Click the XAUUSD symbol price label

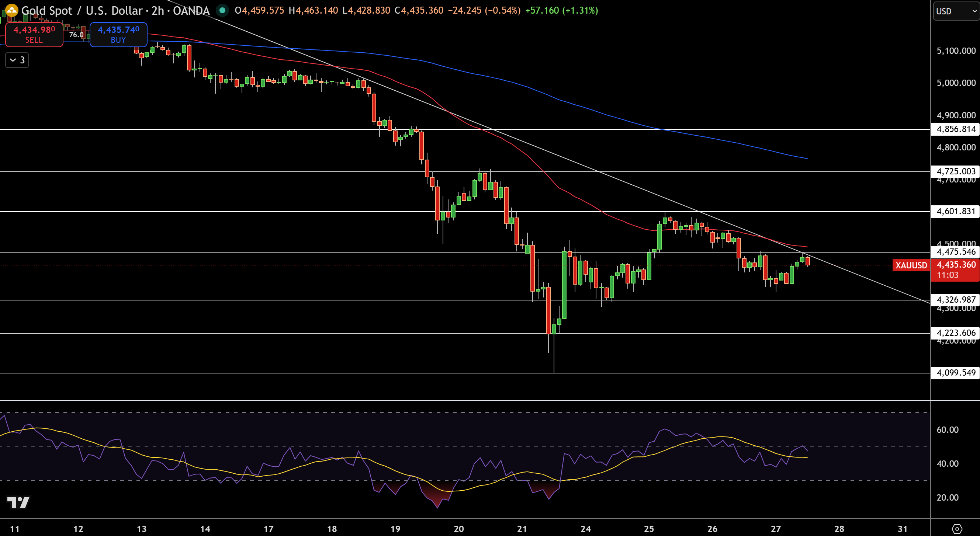911,265
